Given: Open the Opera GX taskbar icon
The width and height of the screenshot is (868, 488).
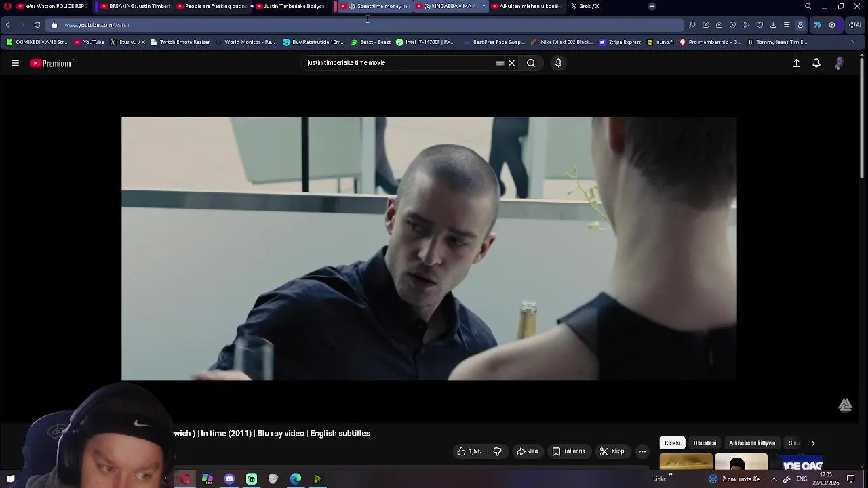Looking at the screenshot, I should click(185, 479).
